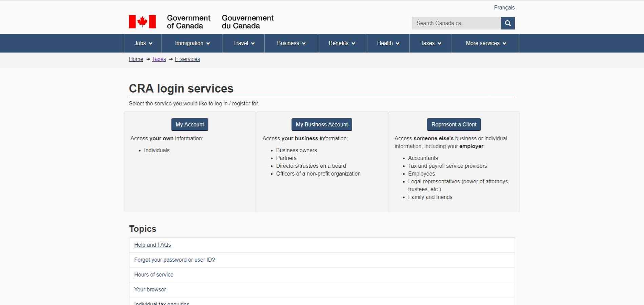Click the Business owners list item
Image resolution: width=644 pixels, height=305 pixels.
click(297, 150)
